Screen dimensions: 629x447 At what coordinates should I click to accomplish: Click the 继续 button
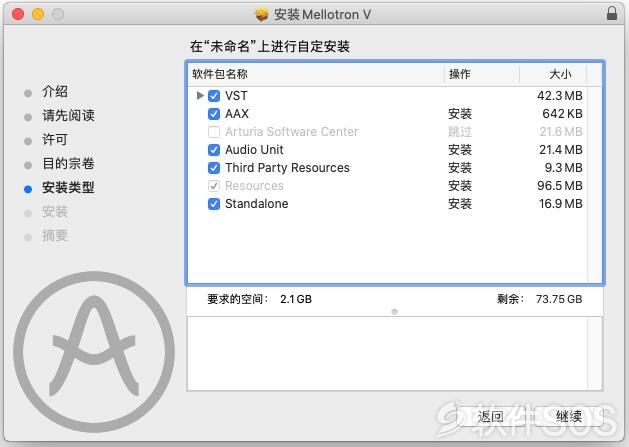pyautogui.click(x=569, y=416)
